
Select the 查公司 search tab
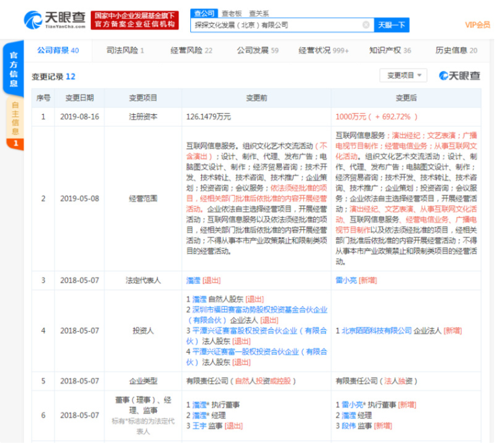[205, 13]
